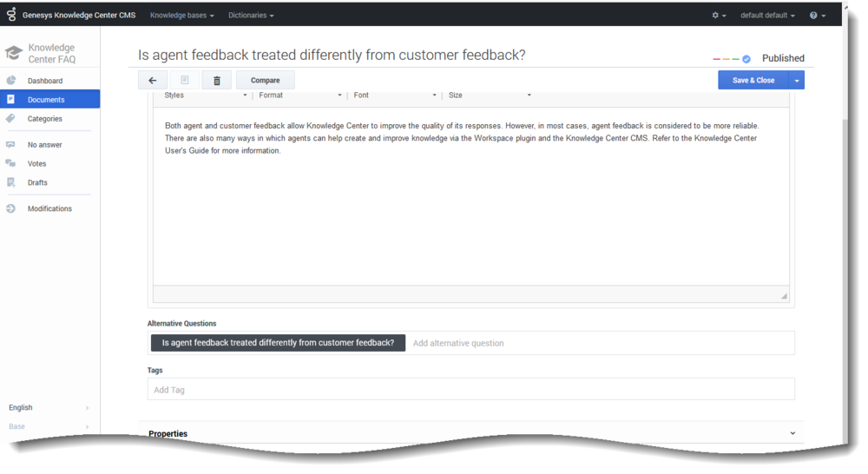Expand the Base selector in sidebar
This screenshot has width=868, height=474.
point(49,426)
